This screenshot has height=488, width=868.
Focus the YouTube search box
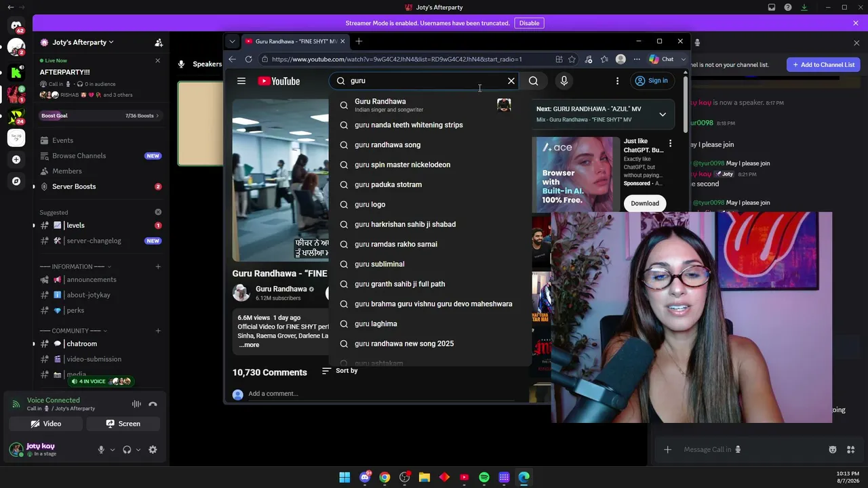(x=425, y=81)
